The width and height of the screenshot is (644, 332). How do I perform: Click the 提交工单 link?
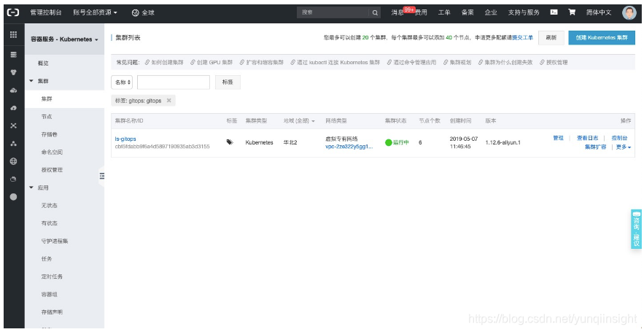(522, 37)
